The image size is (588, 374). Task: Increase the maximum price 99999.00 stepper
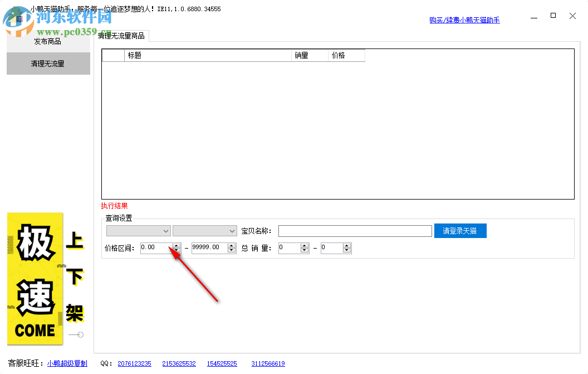pos(232,246)
